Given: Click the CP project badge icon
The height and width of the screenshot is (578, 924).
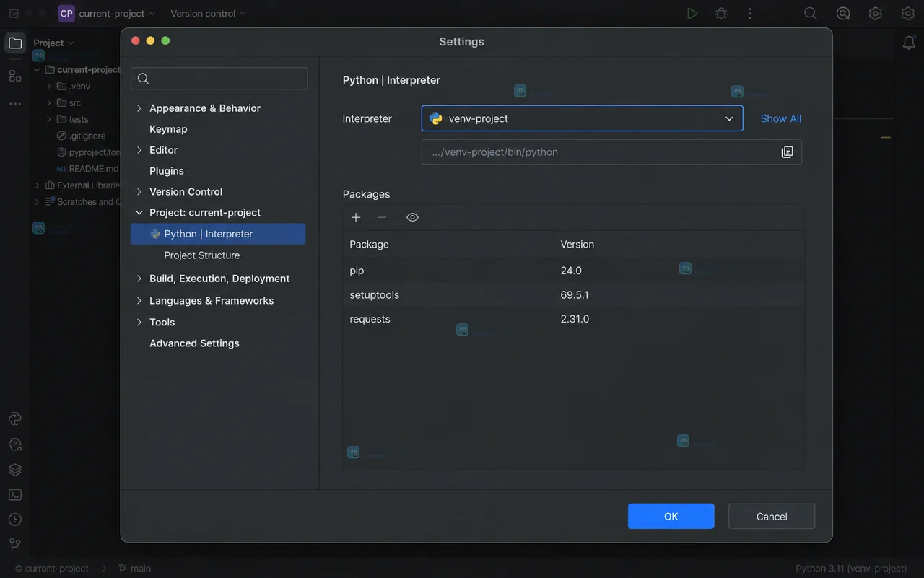Looking at the screenshot, I should click(66, 13).
